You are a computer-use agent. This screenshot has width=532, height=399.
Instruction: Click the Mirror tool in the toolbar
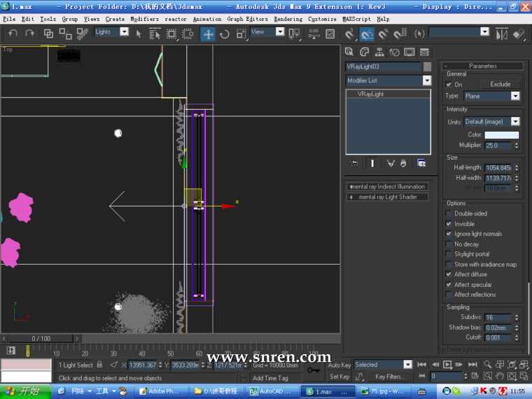pyautogui.click(x=501, y=33)
